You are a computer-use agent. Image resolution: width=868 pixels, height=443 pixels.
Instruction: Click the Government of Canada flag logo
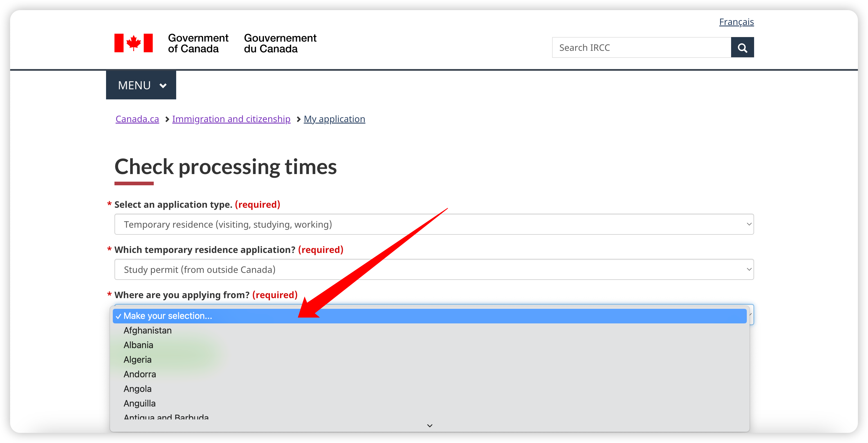[134, 43]
